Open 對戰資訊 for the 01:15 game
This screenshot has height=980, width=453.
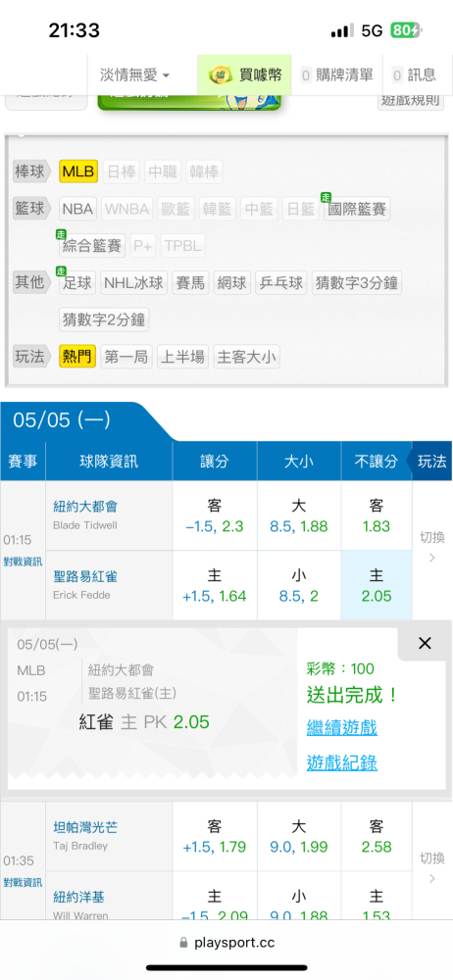click(x=23, y=562)
